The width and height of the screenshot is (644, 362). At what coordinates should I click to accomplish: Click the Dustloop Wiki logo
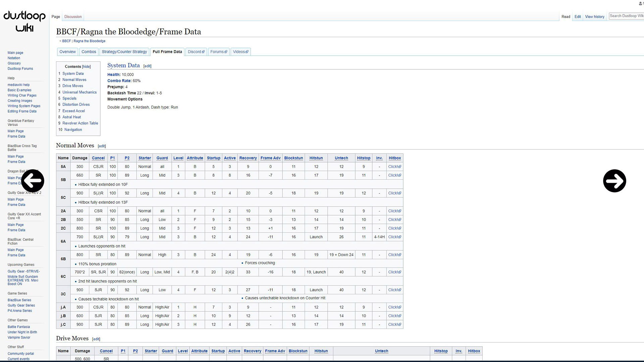pos(24,21)
